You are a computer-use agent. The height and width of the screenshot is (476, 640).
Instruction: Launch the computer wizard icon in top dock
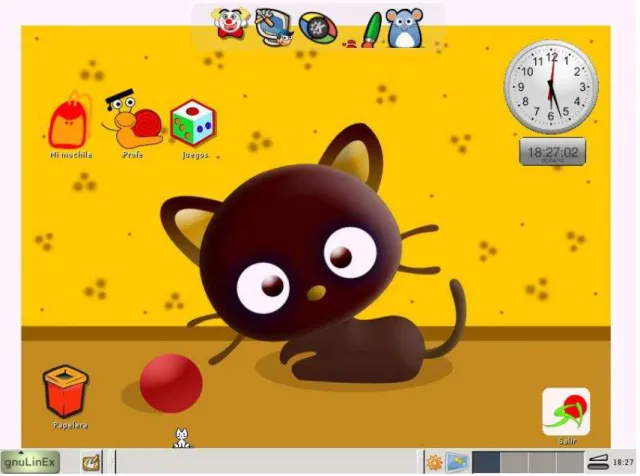point(274,27)
